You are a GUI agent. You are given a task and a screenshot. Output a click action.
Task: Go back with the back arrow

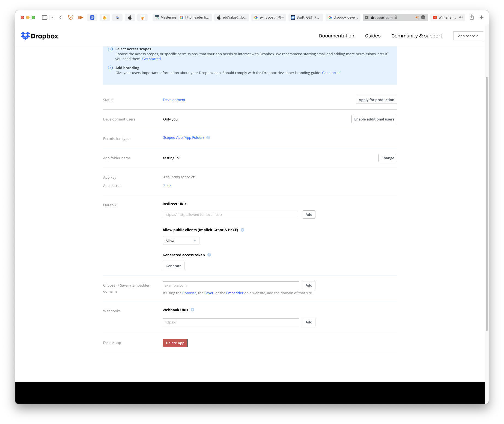tap(61, 17)
